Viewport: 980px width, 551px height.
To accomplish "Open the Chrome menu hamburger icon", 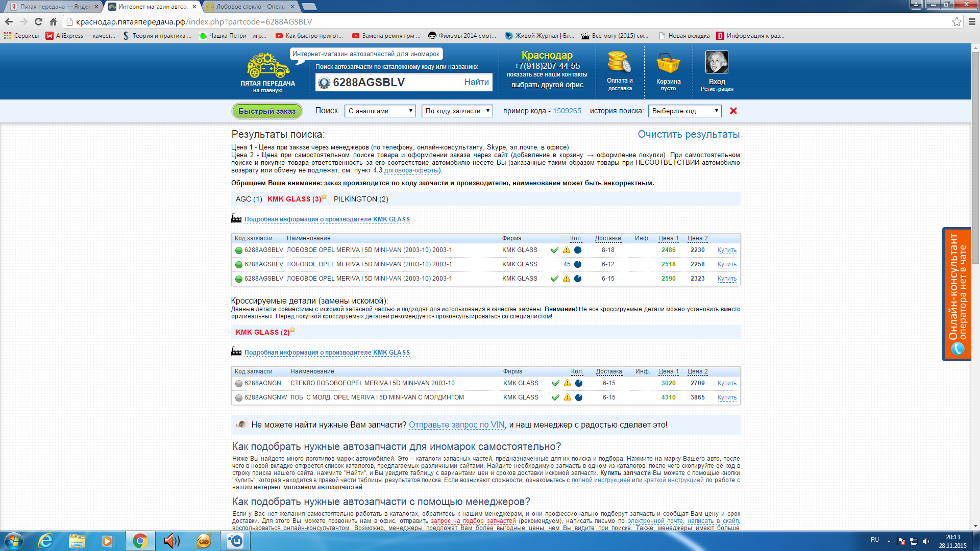I will (972, 21).
